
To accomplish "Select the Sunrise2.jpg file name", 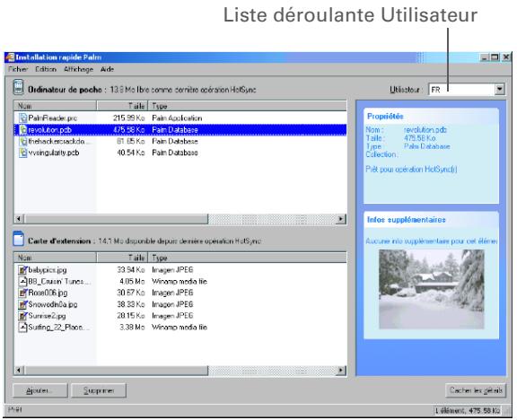I will tap(47, 316).
